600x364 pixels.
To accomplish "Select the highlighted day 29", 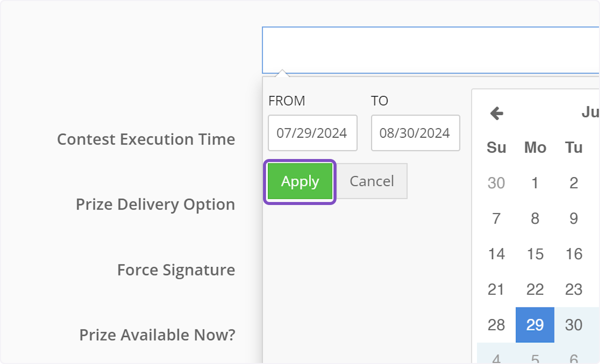I will click(x=535, y=325).
